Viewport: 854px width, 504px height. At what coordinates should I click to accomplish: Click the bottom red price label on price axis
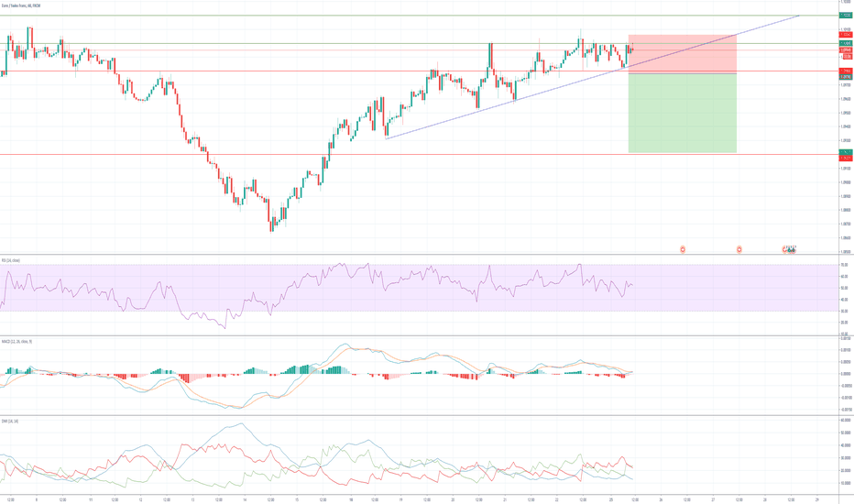tap(845, 157)
